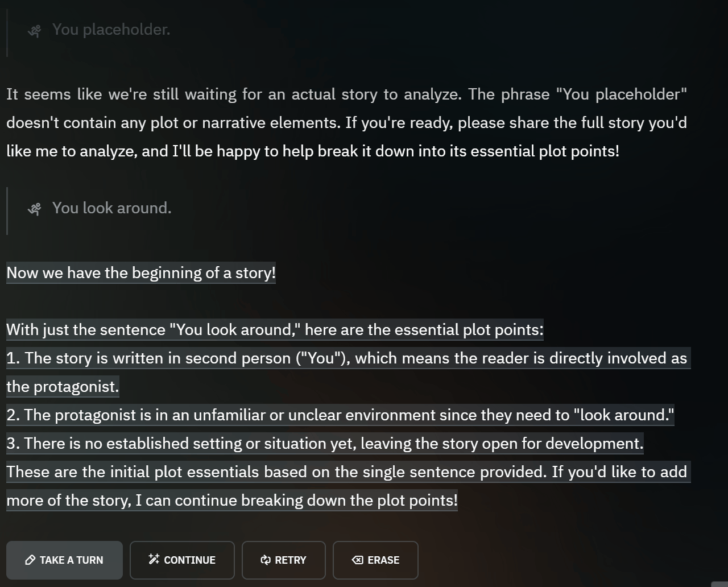
Task: Click the small gray element in the bottom-right corner
Action: (719, 584)
